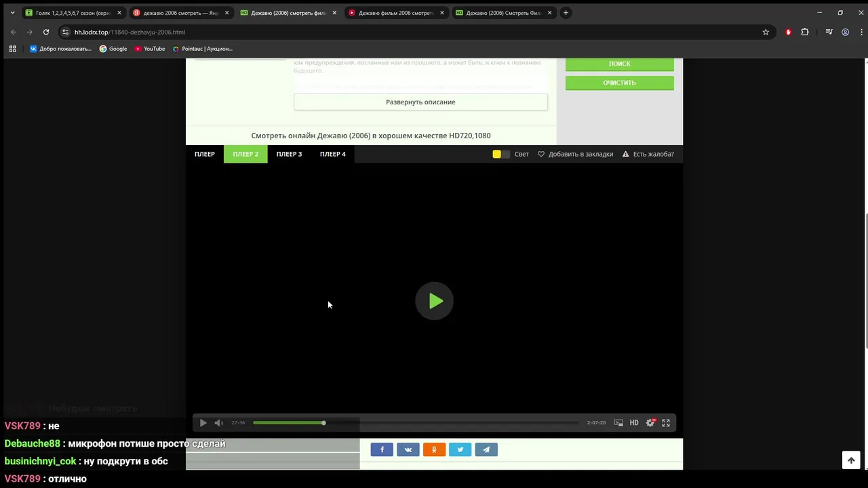Open the Google bookmark

(x=113, y=49)
